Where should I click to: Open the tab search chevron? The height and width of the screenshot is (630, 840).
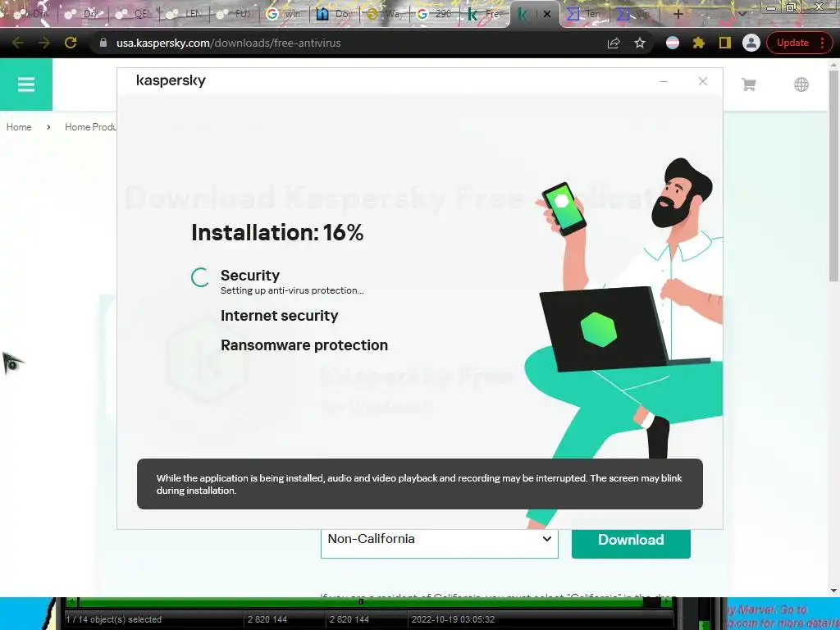(742, 14)
